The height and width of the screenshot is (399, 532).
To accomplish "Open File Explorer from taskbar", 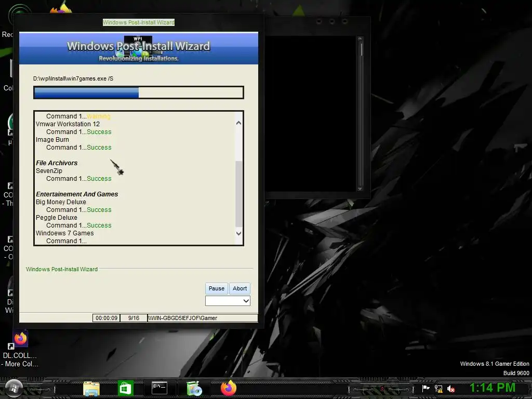I will point(91,389).
